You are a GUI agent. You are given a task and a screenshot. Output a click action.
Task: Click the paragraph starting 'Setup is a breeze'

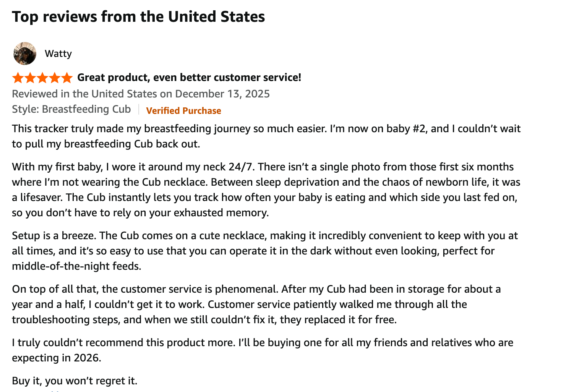tap(265, 251)
